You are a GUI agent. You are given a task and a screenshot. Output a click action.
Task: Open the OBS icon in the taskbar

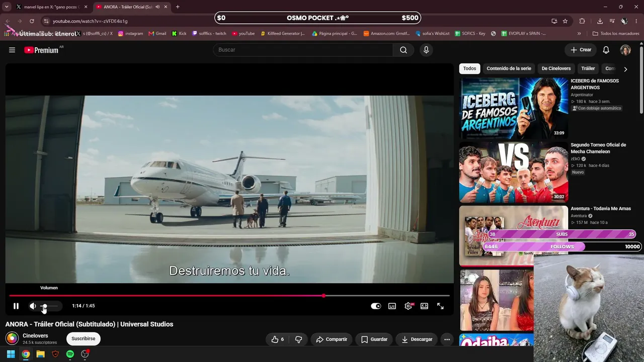click(x=85, y=354)
